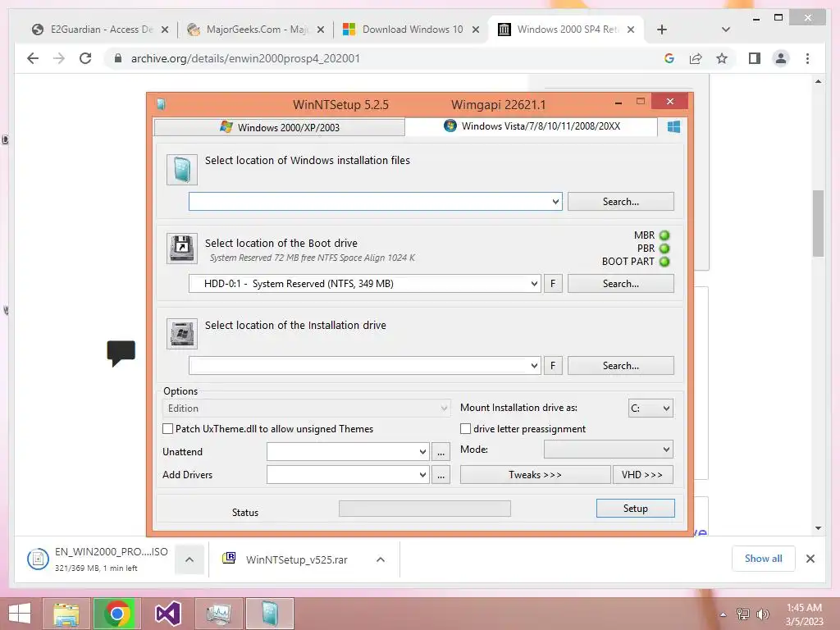Click the Windows logo icon beside WinNTSetup tabs

point(673,126)
